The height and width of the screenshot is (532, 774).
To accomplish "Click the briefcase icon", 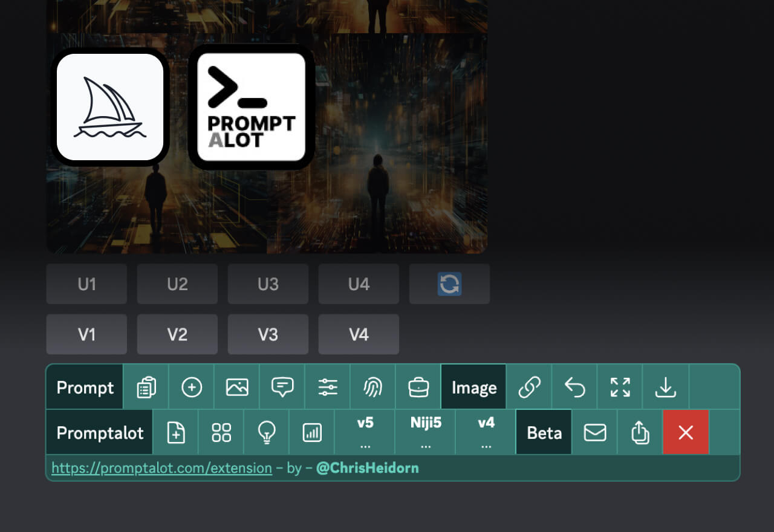I will point(419,387).
